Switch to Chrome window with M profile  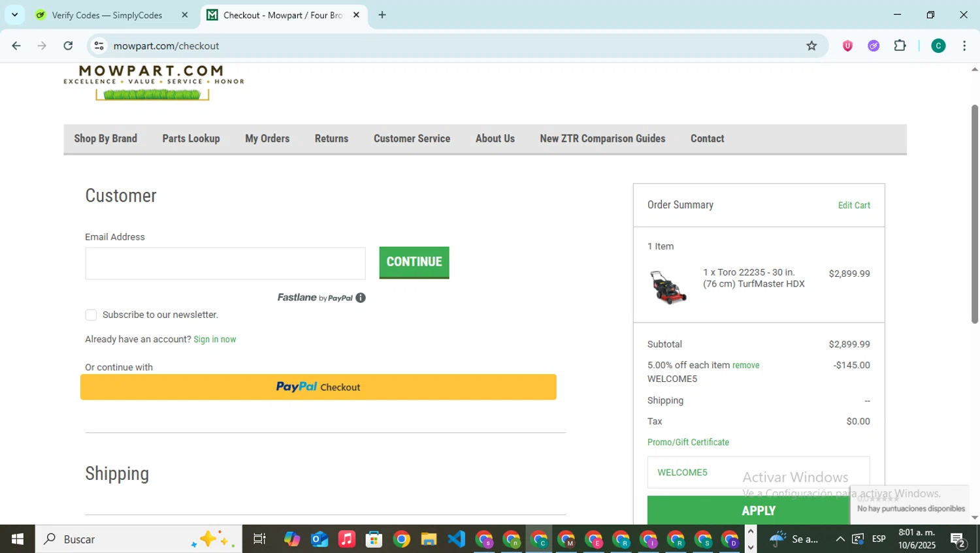click(x=566, y=539)
